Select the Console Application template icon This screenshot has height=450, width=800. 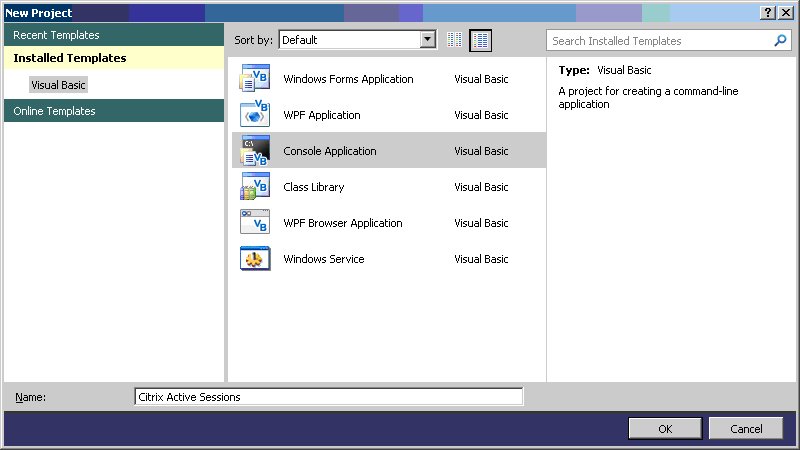(255, 151)
